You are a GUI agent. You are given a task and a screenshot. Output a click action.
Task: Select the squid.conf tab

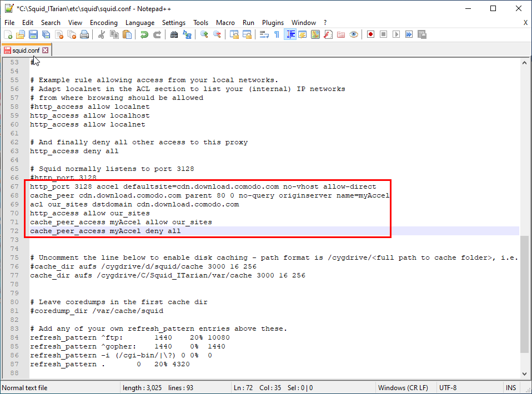pyautogui.click(x=26, y=50)
